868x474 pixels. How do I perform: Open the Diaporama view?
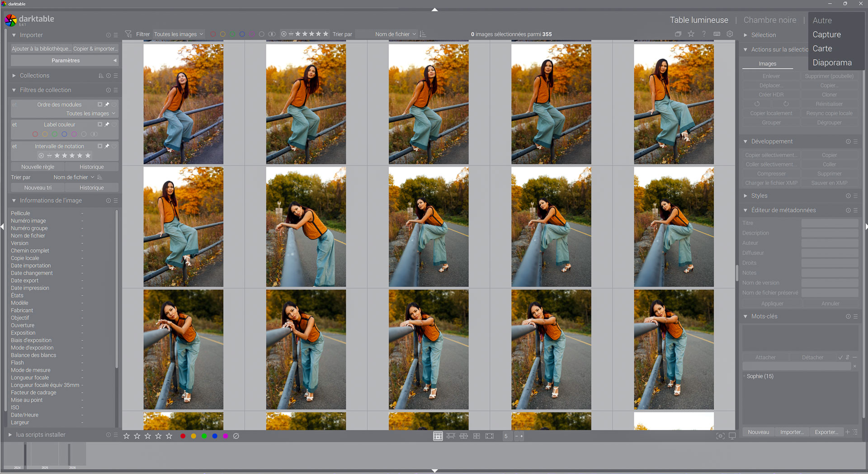[x=832, y=62]
